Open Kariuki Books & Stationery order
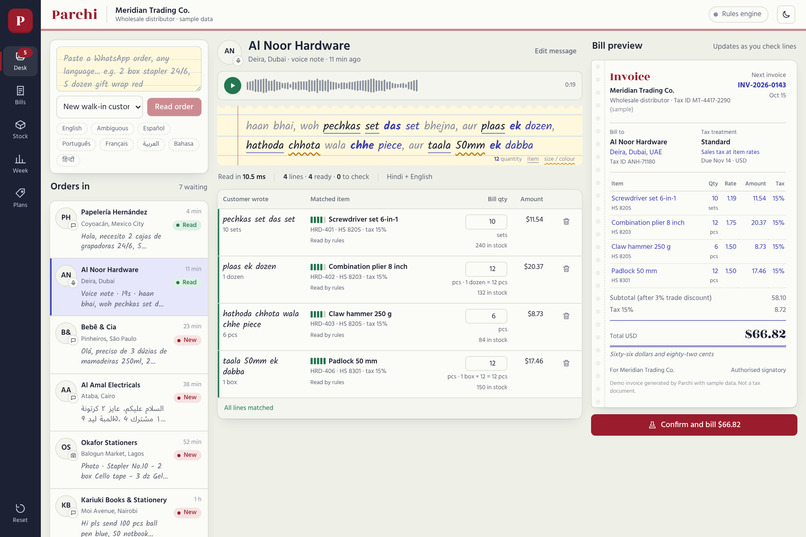This screenshot has width=806, height=537. [x=129, y=514]
